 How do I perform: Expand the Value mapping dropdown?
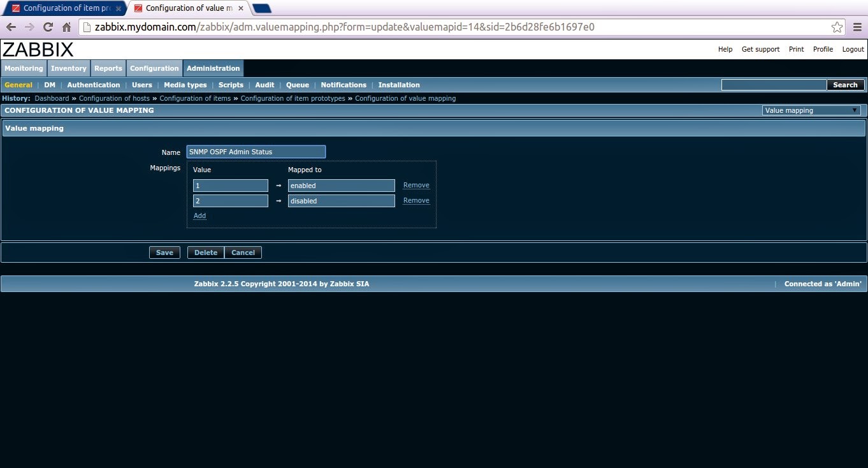(811, 110)
